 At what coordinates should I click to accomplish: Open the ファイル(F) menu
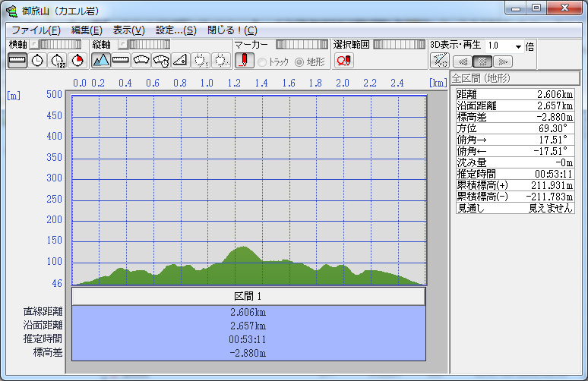36,30
